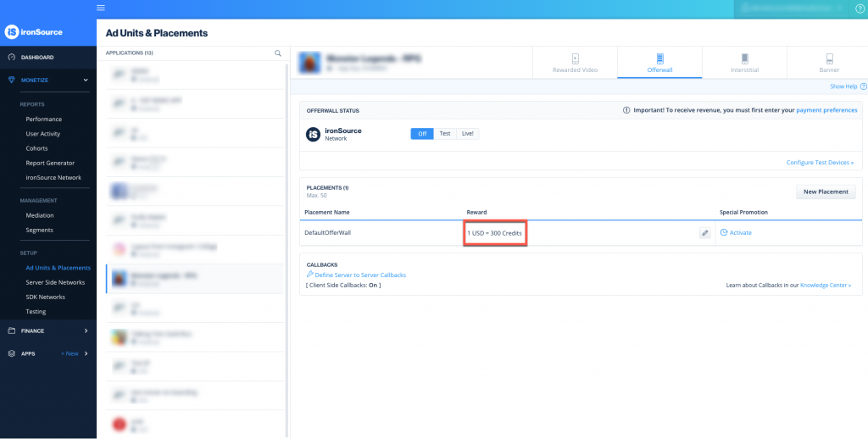Open the account dropdown in top bar
Viewport: 868px width, 439px height.
point(793,8)
